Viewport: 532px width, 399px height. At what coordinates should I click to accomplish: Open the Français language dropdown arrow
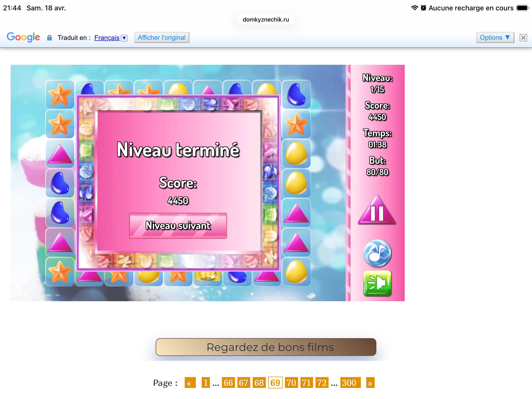124,38
